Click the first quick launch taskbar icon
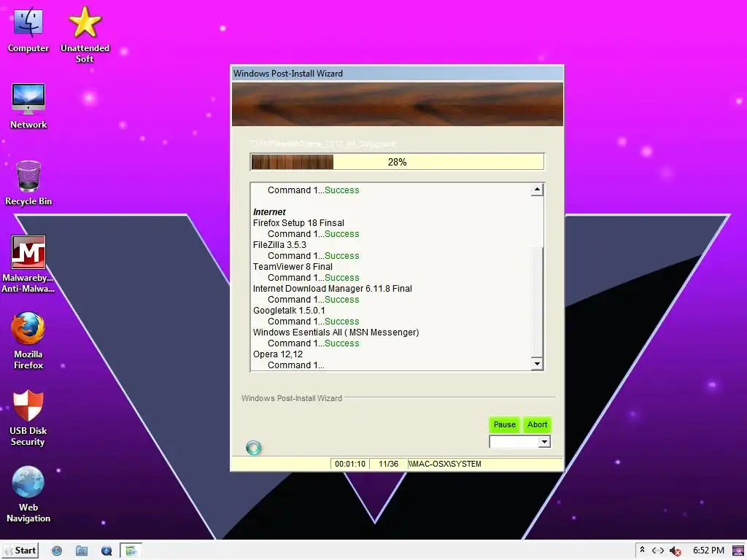Image resolution: width=747 pixels, height=560 pixels. (57, 551)
